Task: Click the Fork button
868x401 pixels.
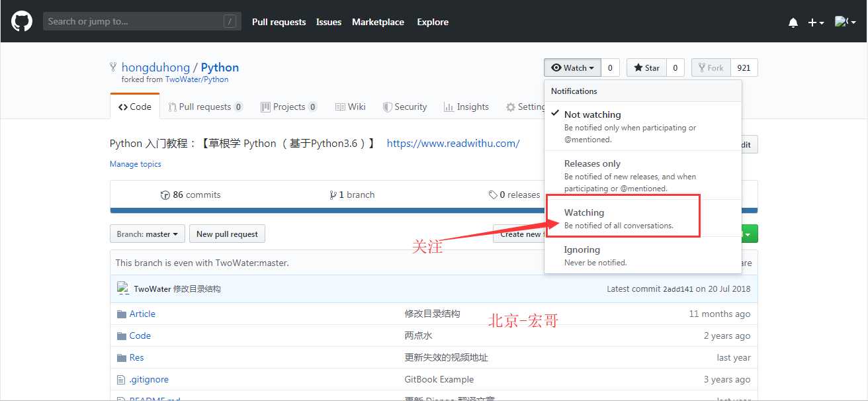Action: tap(711, 67)
